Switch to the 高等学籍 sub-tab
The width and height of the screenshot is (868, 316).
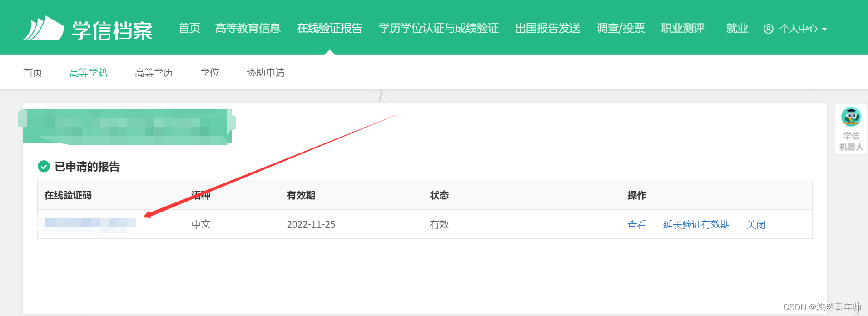[x=89, y=73]
